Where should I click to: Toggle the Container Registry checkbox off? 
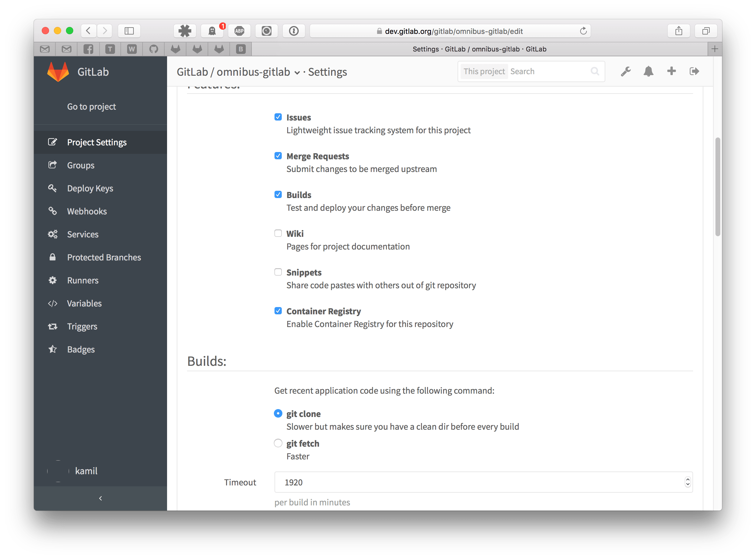coord(278,311)
